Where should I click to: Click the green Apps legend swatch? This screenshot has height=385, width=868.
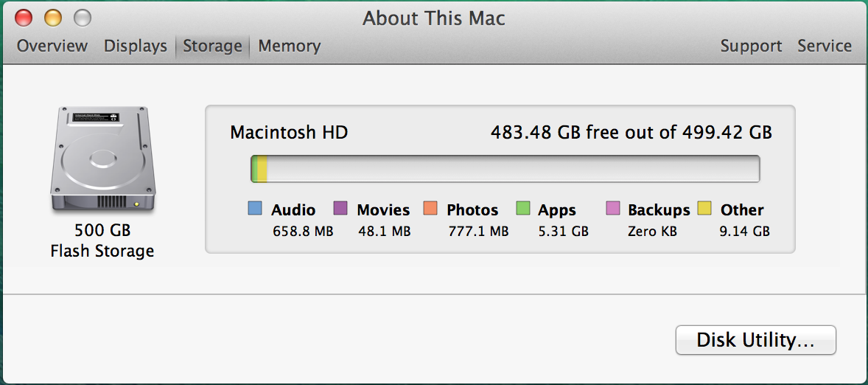[x=523, y=209]
